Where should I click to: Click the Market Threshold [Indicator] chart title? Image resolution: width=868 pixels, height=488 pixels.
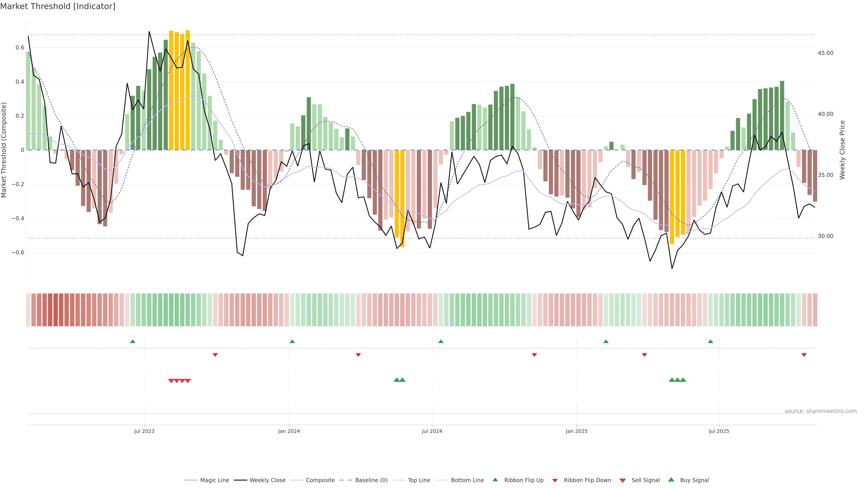(58, 6)
